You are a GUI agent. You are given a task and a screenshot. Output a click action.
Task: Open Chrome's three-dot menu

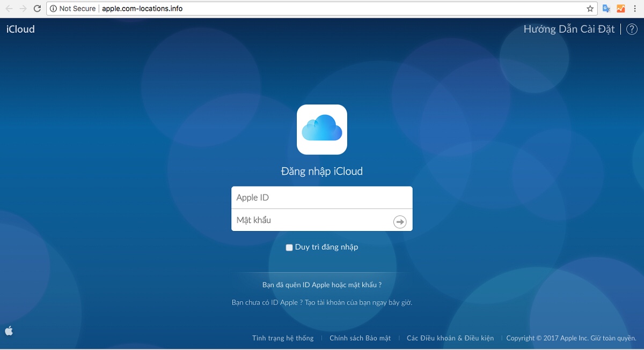click(635, 9)
